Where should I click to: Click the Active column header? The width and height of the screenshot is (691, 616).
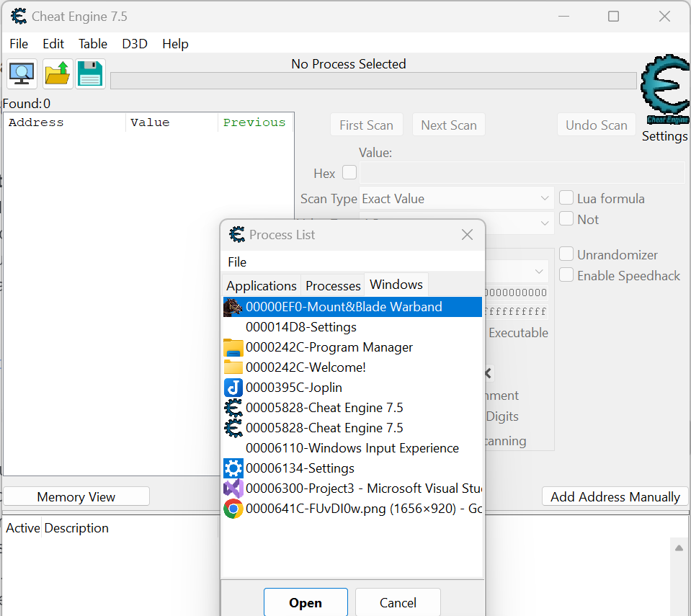pos(22,528)
